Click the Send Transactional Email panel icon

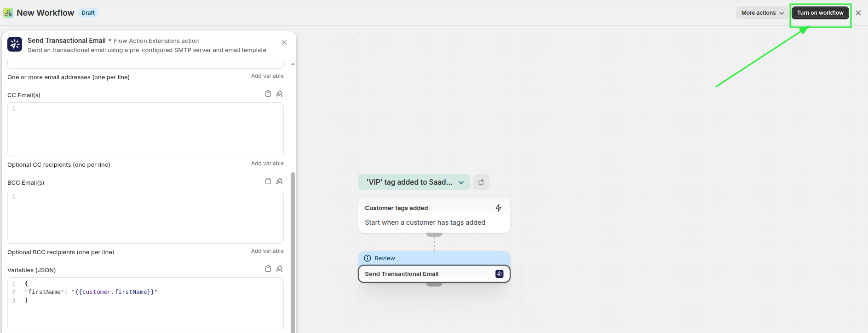pos(15,44)
